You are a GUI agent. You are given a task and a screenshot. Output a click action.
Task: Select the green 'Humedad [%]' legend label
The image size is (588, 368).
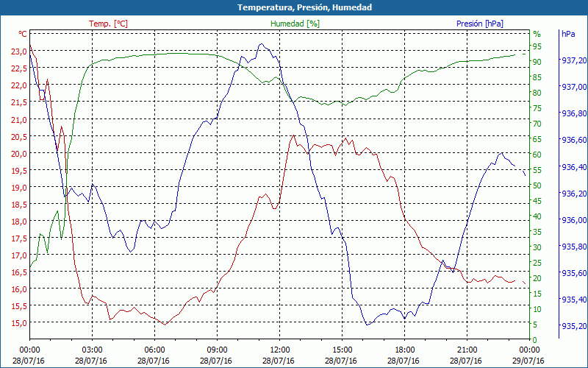pos(295,24)
